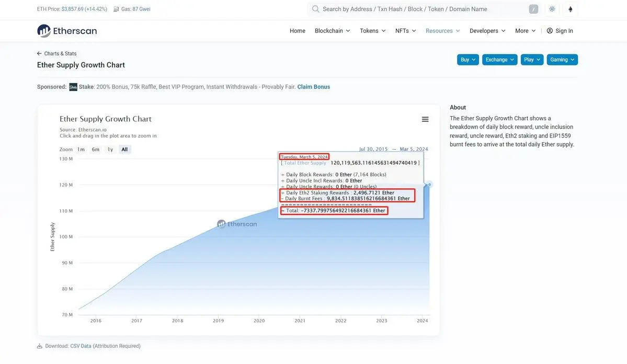Set chart zoom to 6m
Viewport: 627px width, 364px height.
tap(96, 149)
